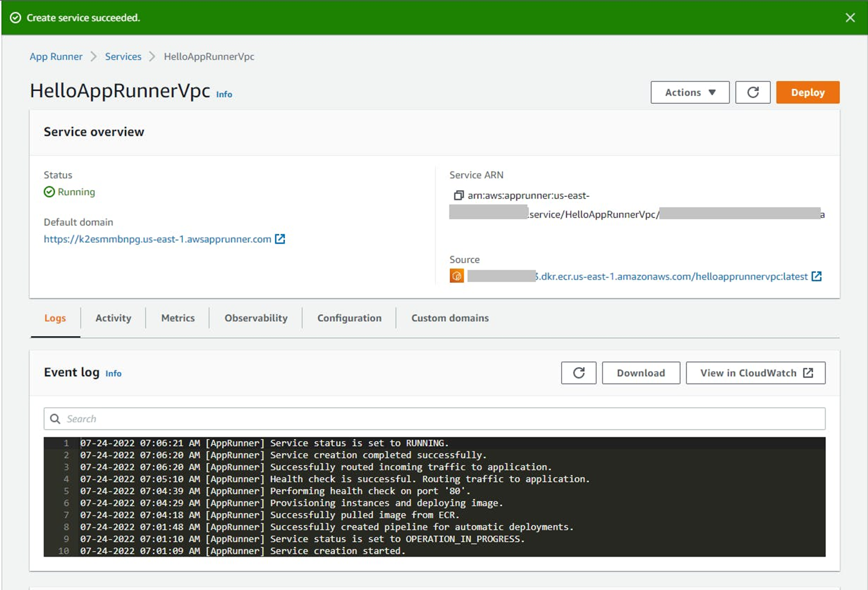Viewport: 868px width, 590px height.
Task: Click the 'Running' status text
Action: pos(76,192)
